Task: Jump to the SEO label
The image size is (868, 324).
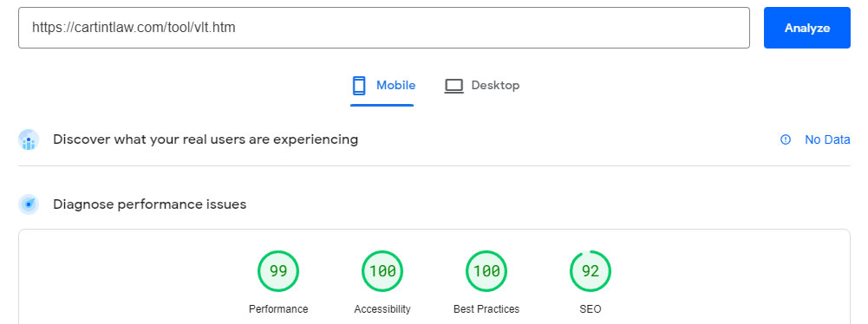Action: click(x=591, y=309)
